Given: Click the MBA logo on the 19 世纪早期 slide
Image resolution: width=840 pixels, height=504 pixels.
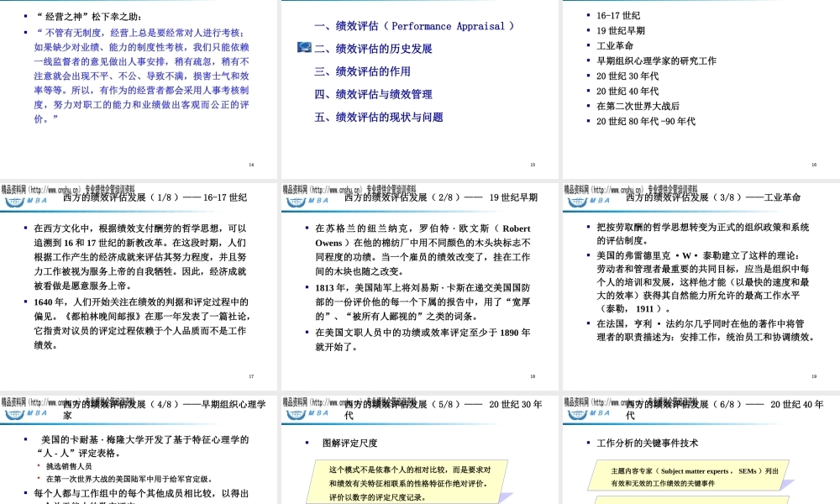Looking at the screenshot, I should pos(307,201).
